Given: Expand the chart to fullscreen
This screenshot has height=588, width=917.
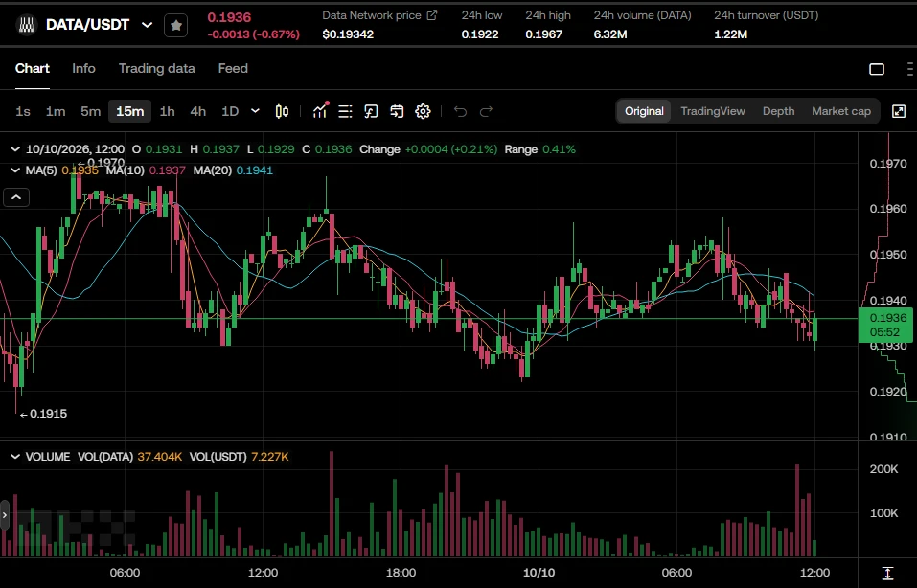Looking at the screenshot, I should (x=899, y=111).
